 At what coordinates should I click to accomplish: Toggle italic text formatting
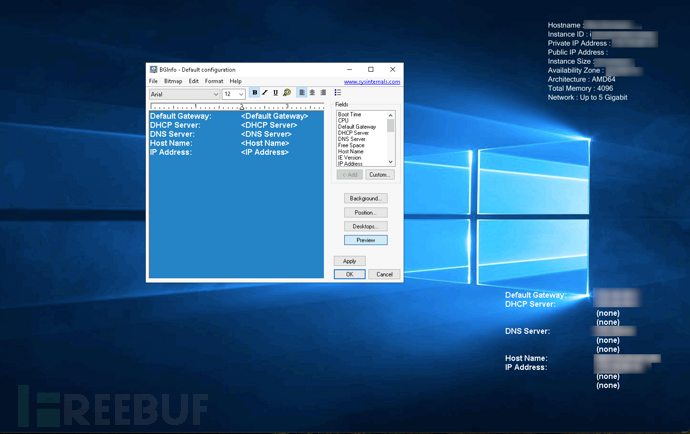tap(265, 93)
